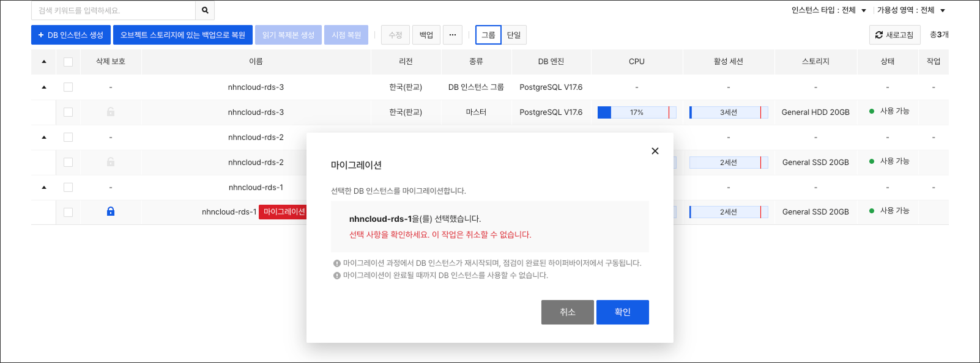Open the more actions ellipsis button
The width and height of the screenshot is (980, 363).
[x=453, y=35]
